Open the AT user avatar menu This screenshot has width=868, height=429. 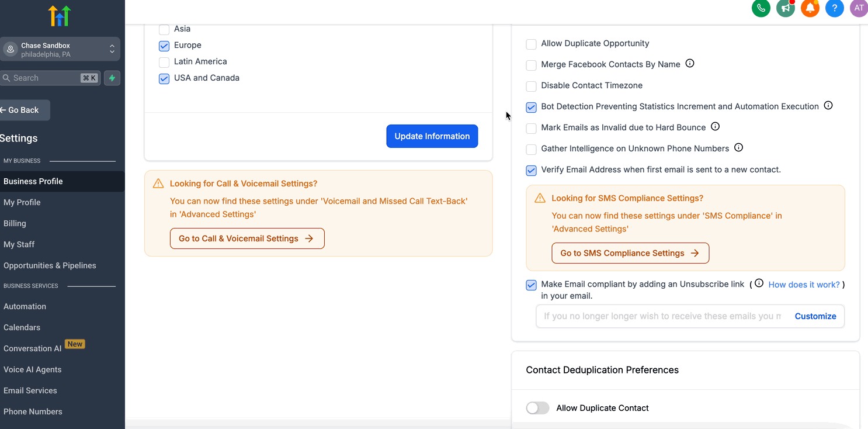pos(859,8)
